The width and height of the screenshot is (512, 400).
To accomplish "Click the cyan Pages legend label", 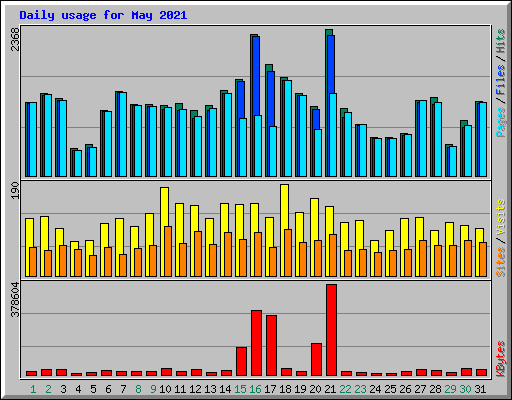I will pos(500,122).
